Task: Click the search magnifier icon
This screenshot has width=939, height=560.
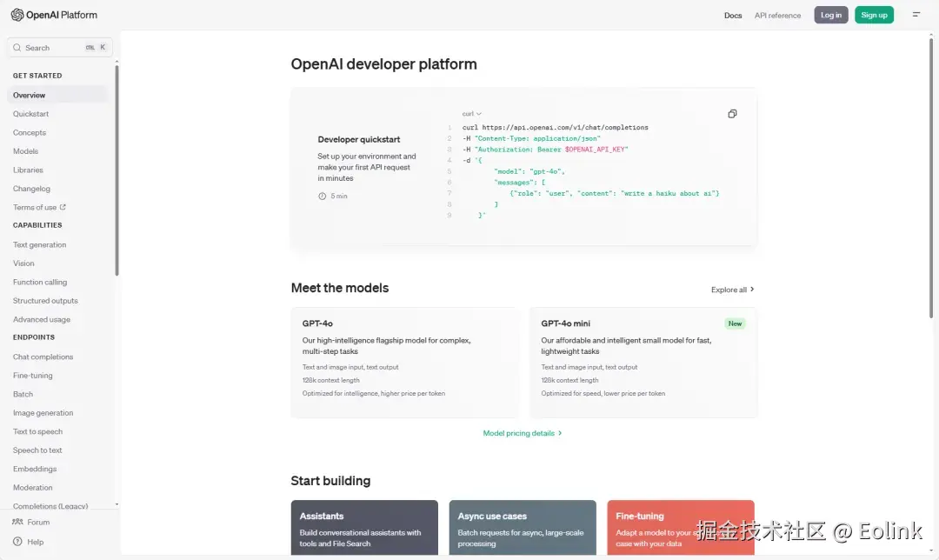Action: 17,47
